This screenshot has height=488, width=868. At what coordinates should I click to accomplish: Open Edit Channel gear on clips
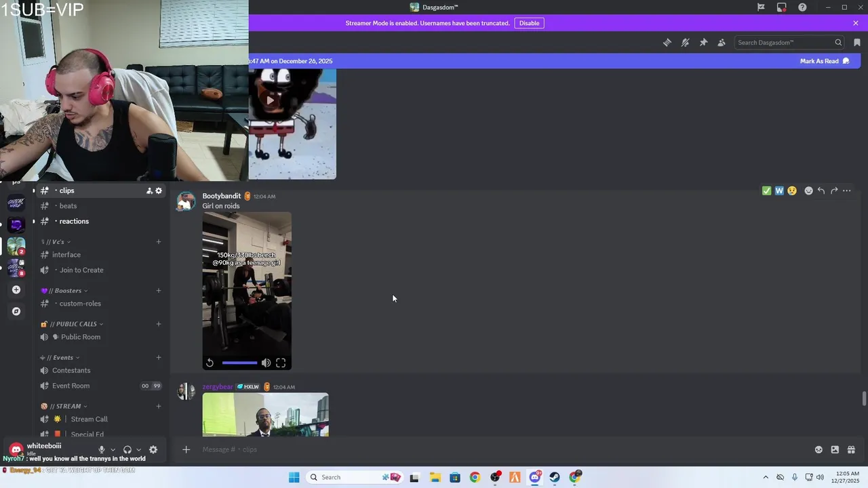point(159,190)
